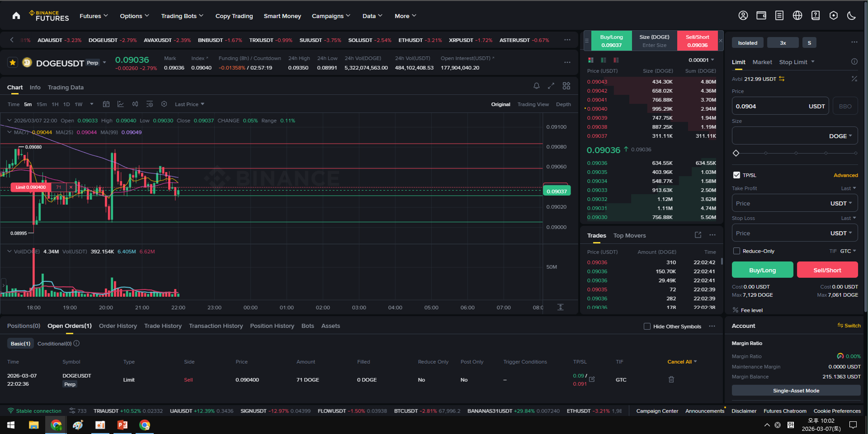Switch theme with the moon icon

(x=851, y=15)
